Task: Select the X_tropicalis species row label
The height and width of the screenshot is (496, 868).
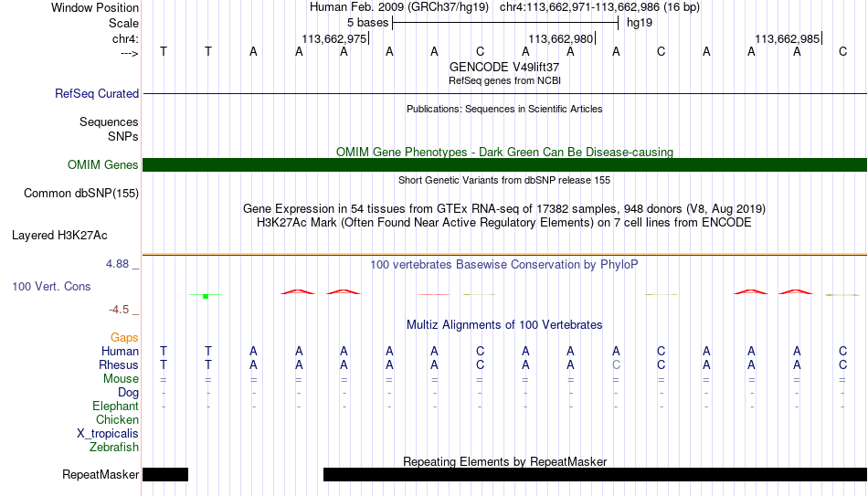Action: click(x=108, y=434)
